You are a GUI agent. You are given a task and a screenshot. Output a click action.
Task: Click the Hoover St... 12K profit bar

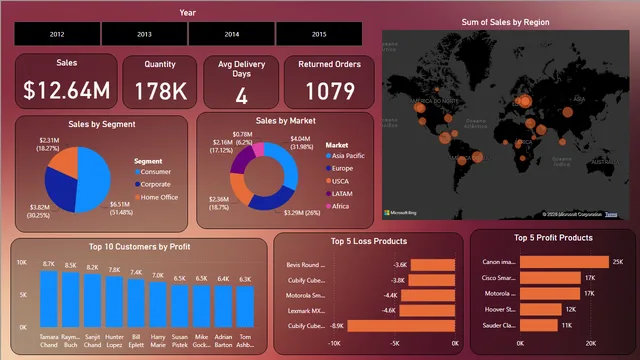[x=541, y=309]
